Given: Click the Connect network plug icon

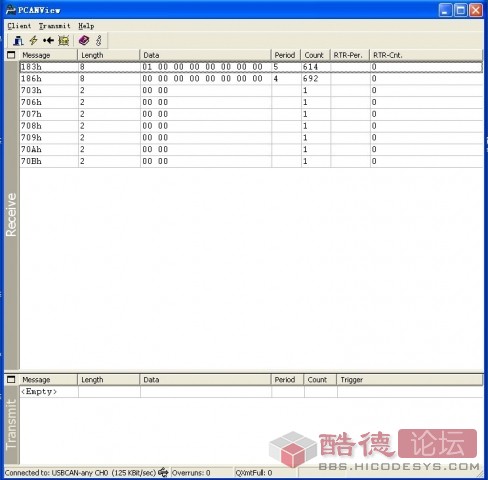Looking at the screenshot, I should tap(18, 41).
